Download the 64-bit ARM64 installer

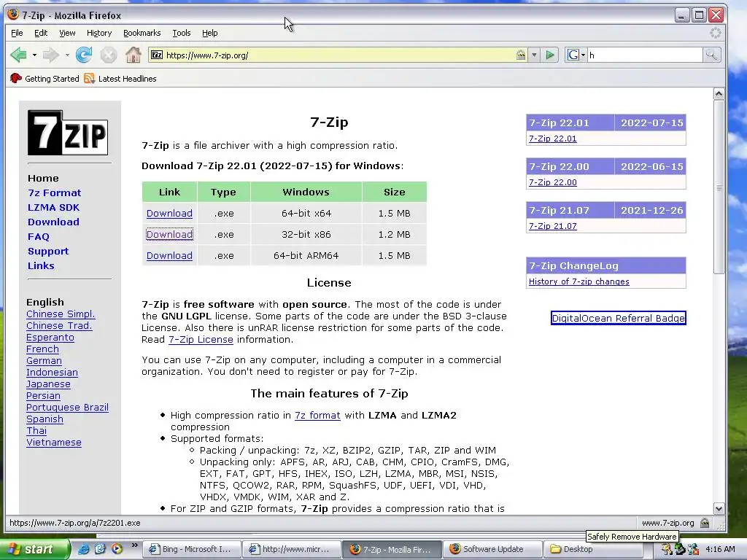(x=169, y=256)
